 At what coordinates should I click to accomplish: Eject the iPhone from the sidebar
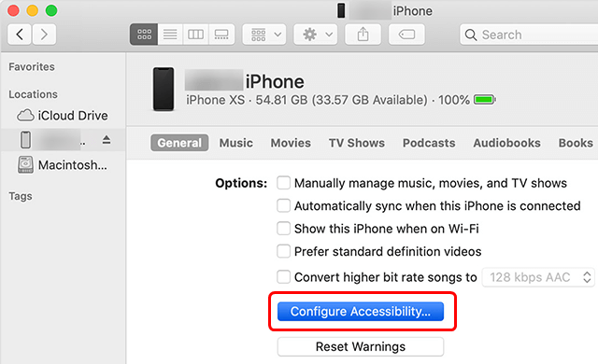(107, 140)
